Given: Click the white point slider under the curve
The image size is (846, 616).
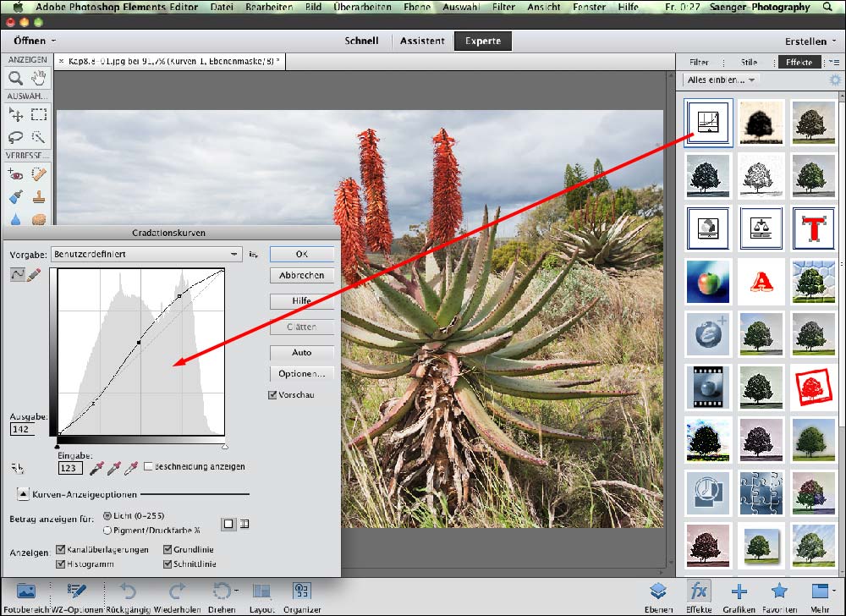Looking at the screenshot, I should pyautogui.click(x=224, y=446).
